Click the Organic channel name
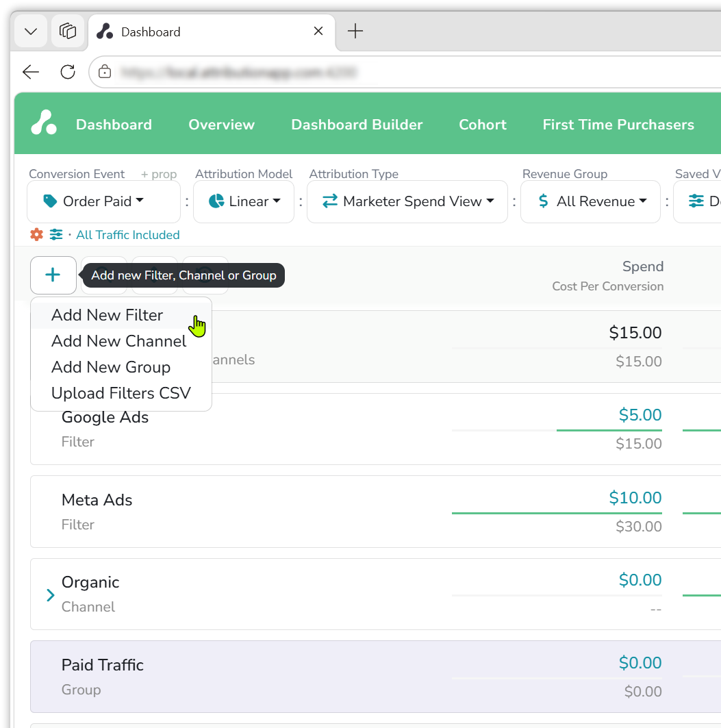The height and width of the screenshot is (728, 721). (90, 582)
